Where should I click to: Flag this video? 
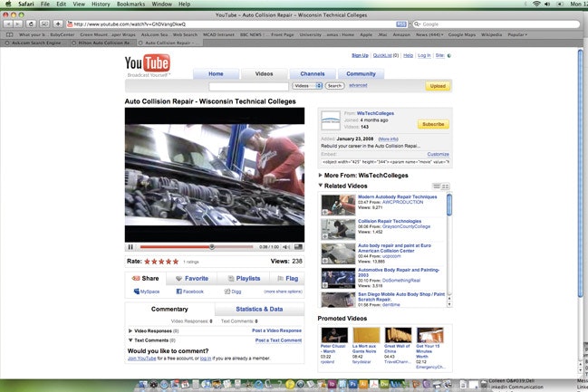[287, 279]
